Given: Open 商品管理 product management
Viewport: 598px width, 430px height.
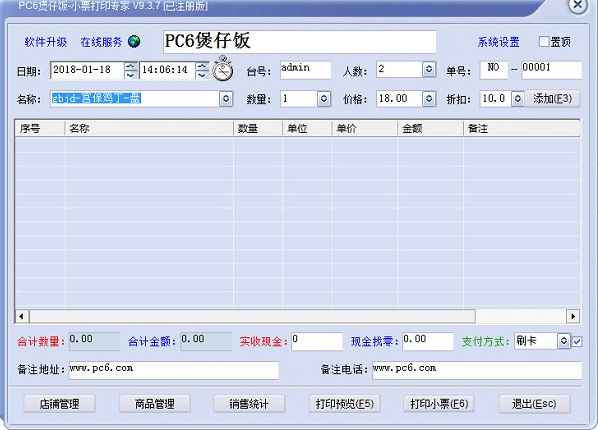Looking at the screenshot, I should [x=154, y=404].
